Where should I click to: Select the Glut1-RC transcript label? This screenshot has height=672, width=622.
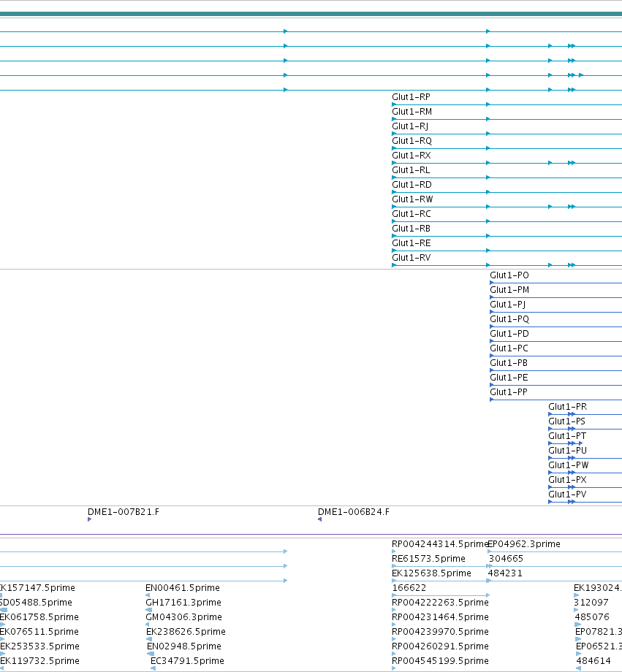tap(411, 214)
